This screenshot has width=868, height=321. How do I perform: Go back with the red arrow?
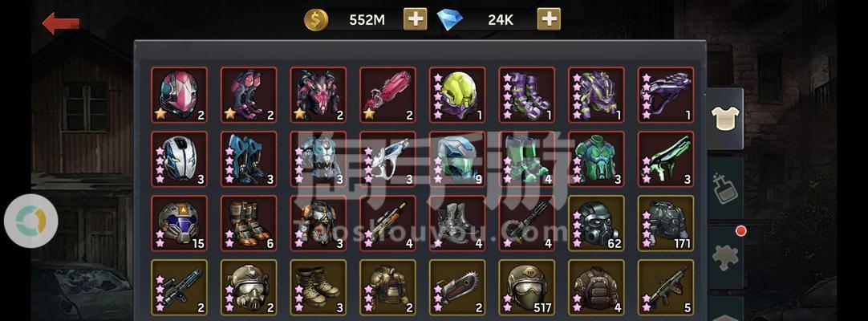61,23
